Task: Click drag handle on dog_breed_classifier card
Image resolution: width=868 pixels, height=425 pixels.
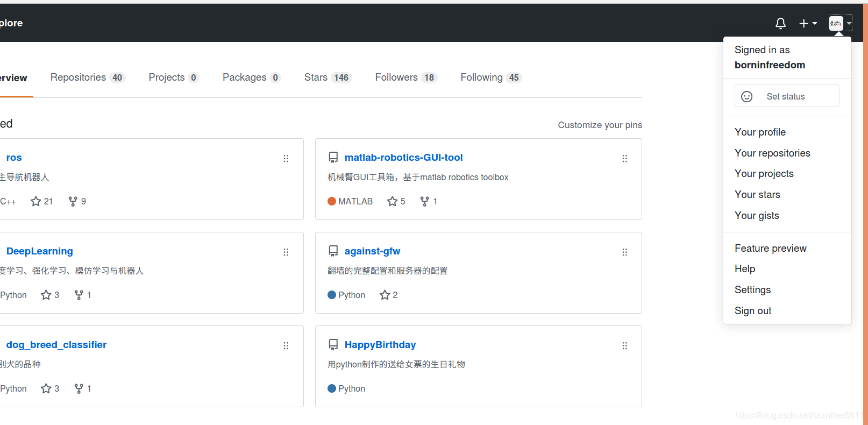Action: 286,345
